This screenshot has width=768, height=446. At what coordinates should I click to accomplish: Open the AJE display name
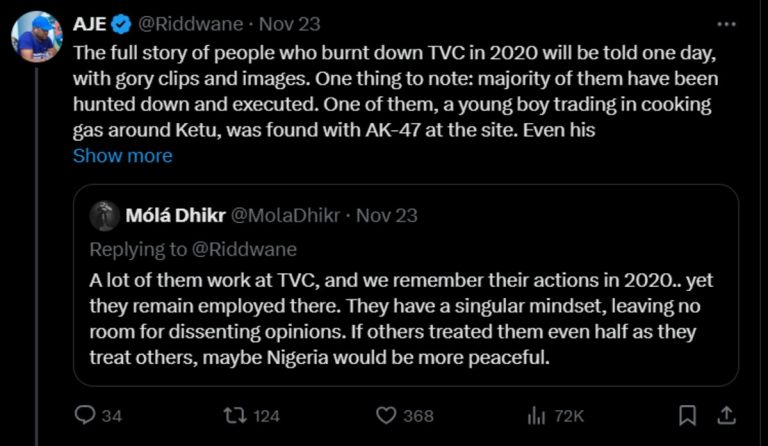coord(93,20)
